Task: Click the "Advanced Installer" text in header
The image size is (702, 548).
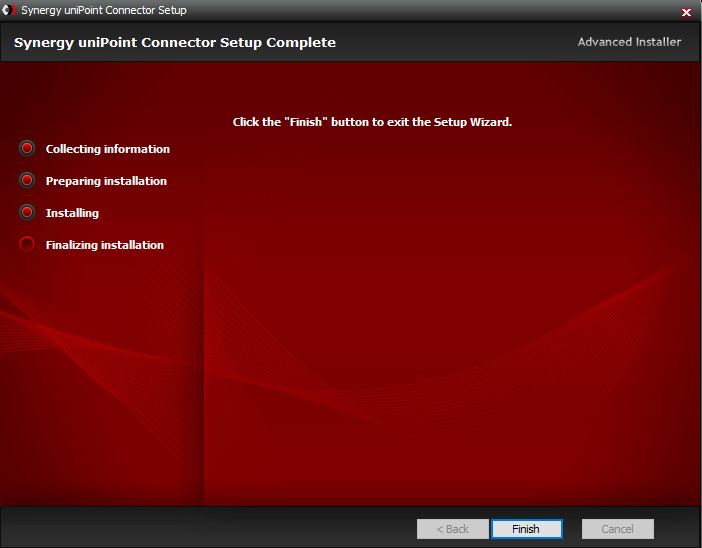Action: tap(629, 42)
